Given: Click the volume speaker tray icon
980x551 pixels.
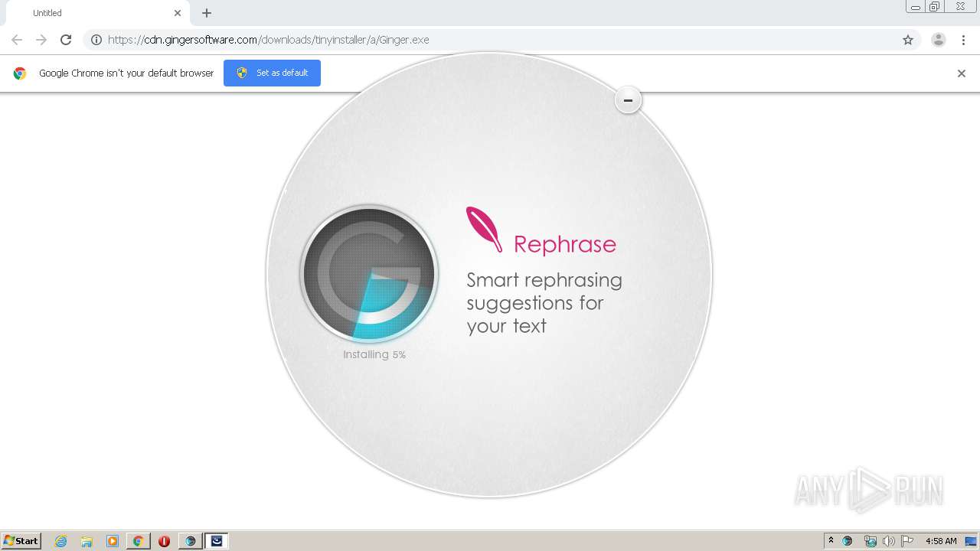Looking at the screenshot, I should pyautogui.click(x=889, y=541).
